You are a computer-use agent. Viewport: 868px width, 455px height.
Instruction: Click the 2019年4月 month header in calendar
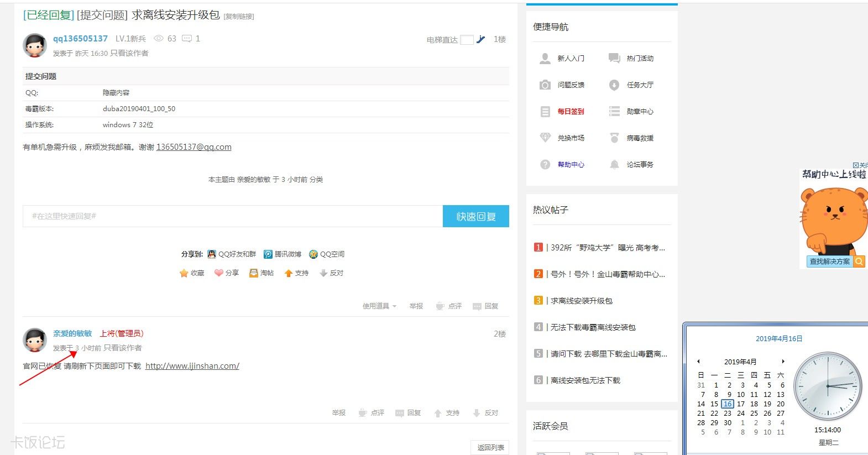[x=740, y=362]
